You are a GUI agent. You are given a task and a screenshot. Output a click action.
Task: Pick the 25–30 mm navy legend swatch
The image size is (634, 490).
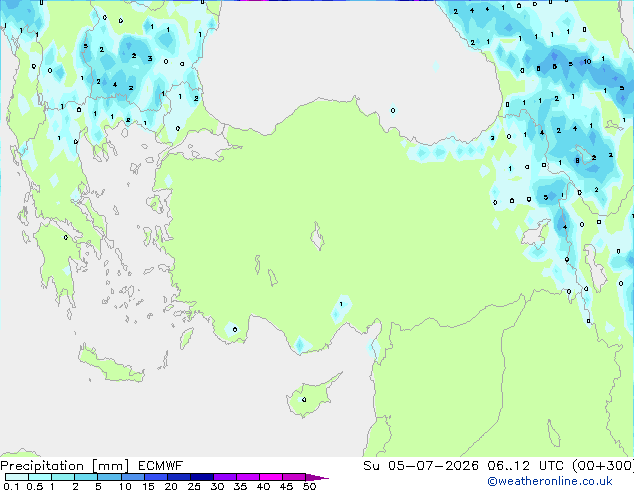click(201, 477)
